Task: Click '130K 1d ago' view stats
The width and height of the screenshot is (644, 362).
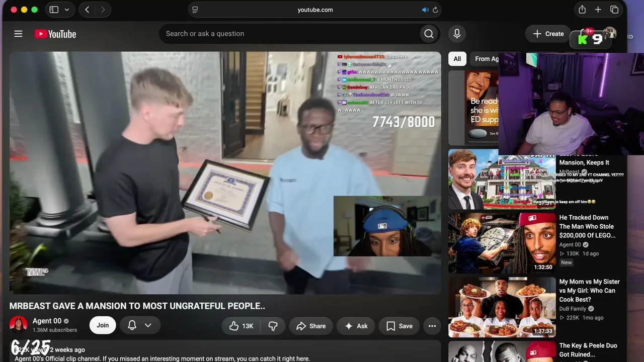Action: [x=579, y=254]
